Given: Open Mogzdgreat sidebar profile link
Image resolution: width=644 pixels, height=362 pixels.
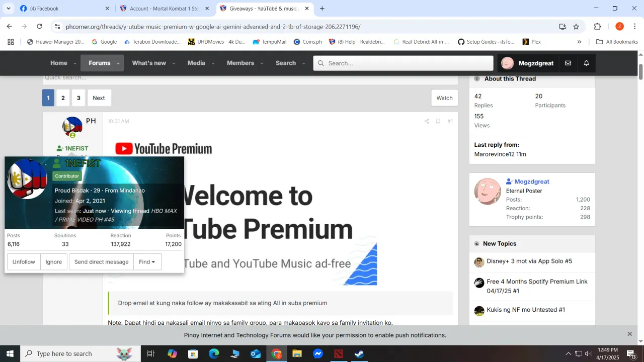Looking at the screenshot, I should tap(532, 182).
